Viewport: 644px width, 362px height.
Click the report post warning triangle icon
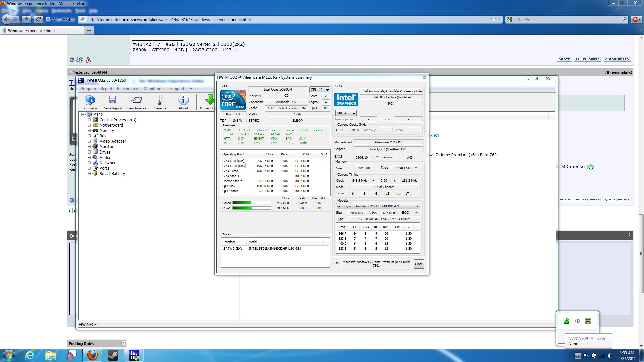[x=88, y=60]
